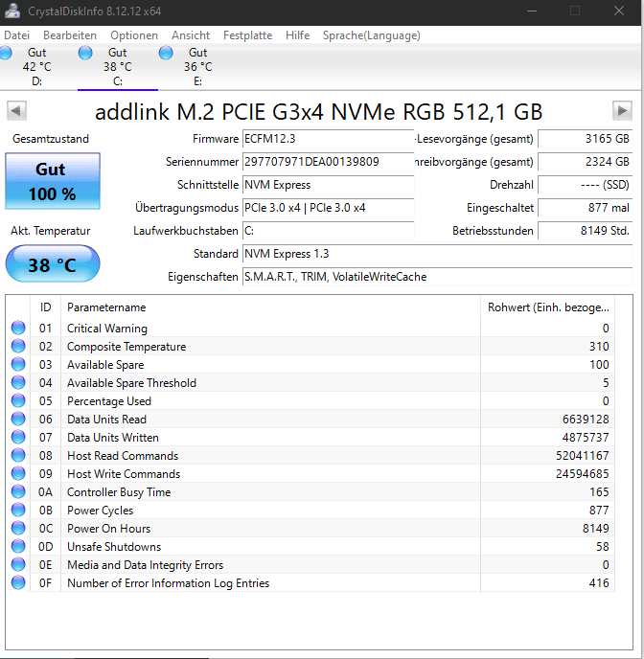
Task: Click the Firmware field ECFM12.3
Action: 329,139
